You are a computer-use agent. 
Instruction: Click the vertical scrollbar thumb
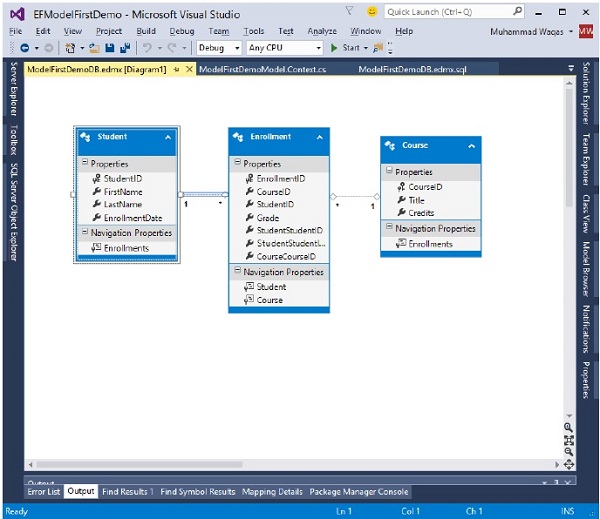(x=569, y=148)
